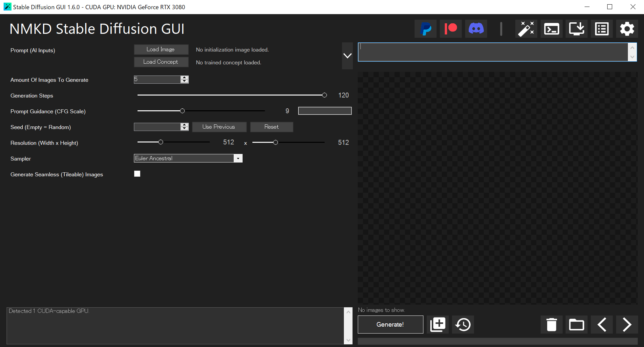
Task: Expand the prompt options chevron
Action: point(347,56)
